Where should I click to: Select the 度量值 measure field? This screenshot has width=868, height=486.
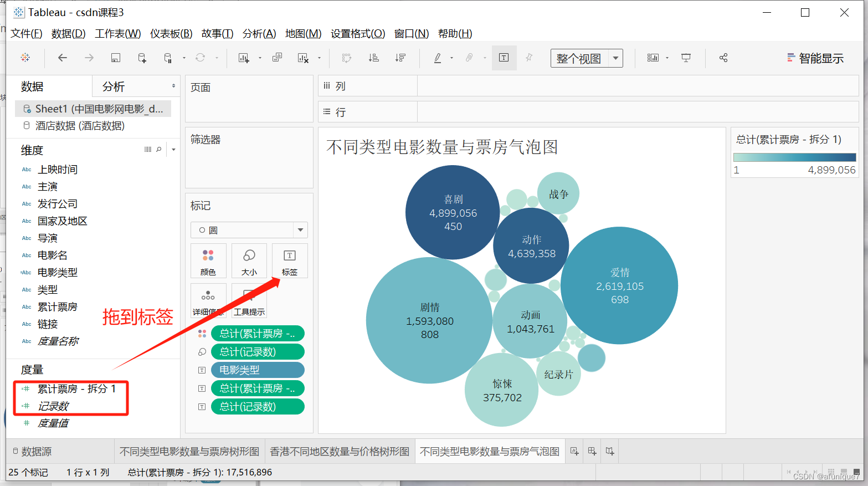tap(53, 423)
